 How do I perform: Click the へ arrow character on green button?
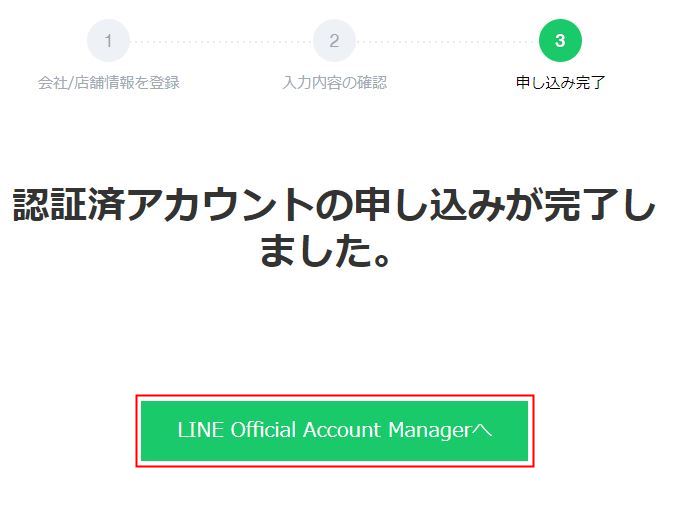pos(483,430)
